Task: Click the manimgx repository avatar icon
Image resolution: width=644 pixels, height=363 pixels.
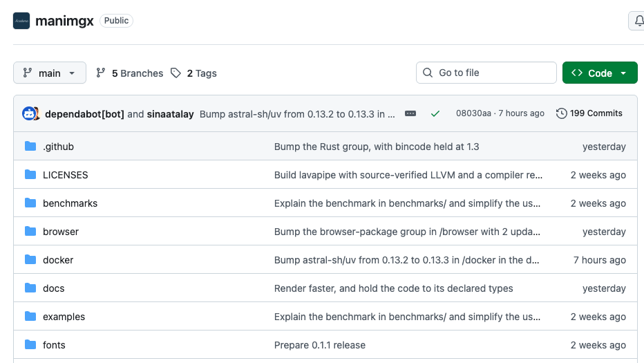Action: click(x=21, y=21)
